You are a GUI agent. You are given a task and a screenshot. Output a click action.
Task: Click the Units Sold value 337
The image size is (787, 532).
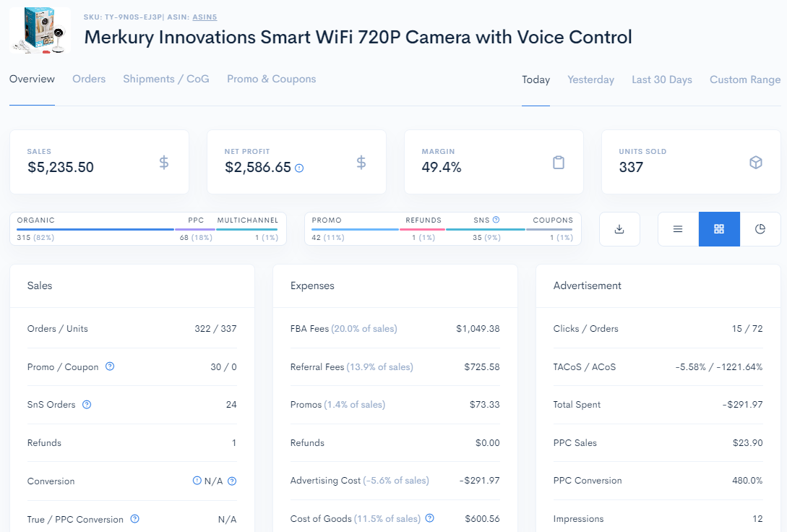coord(631,167)
